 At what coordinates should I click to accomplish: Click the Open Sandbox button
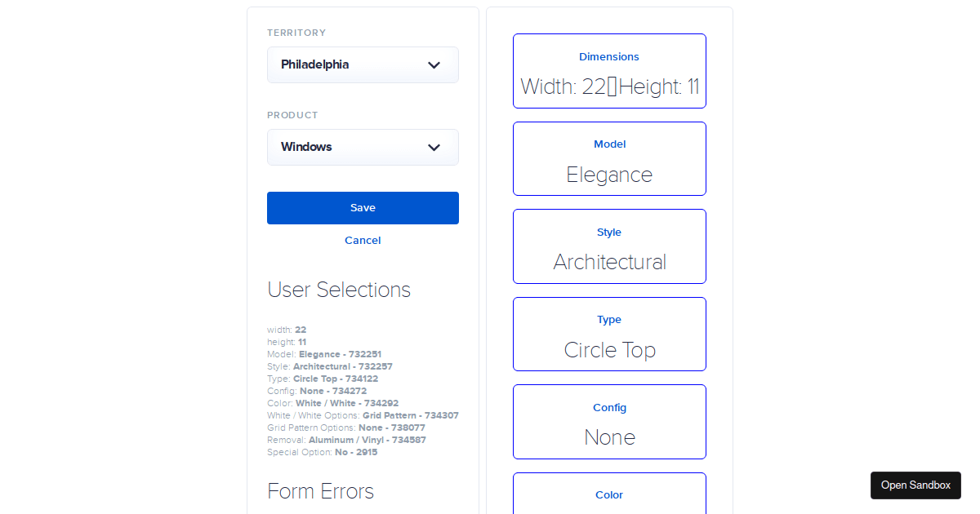pyautogui.click(x=915, y=485)
